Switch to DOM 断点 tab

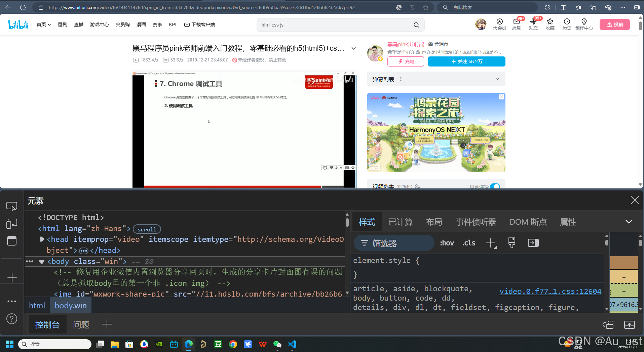tap(528, 222)
